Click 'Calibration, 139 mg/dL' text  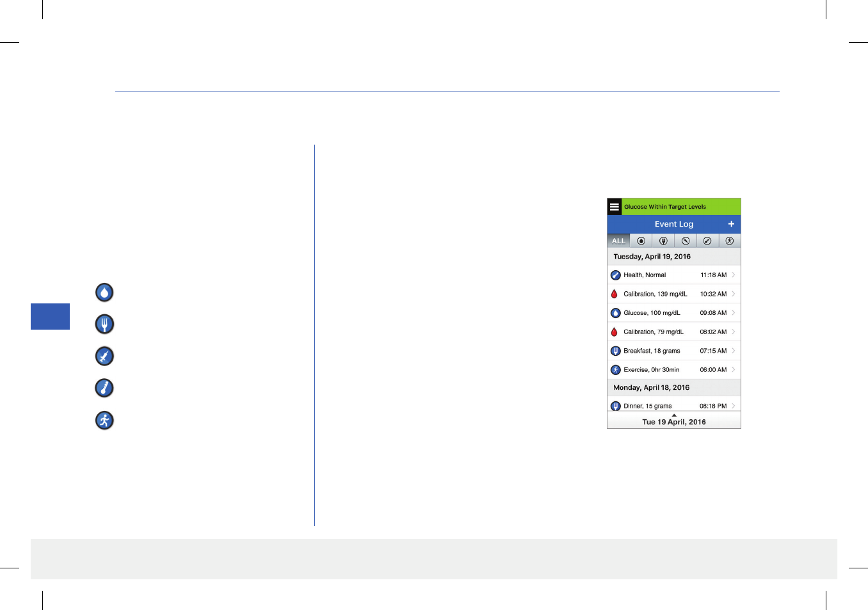coord(655,294)
